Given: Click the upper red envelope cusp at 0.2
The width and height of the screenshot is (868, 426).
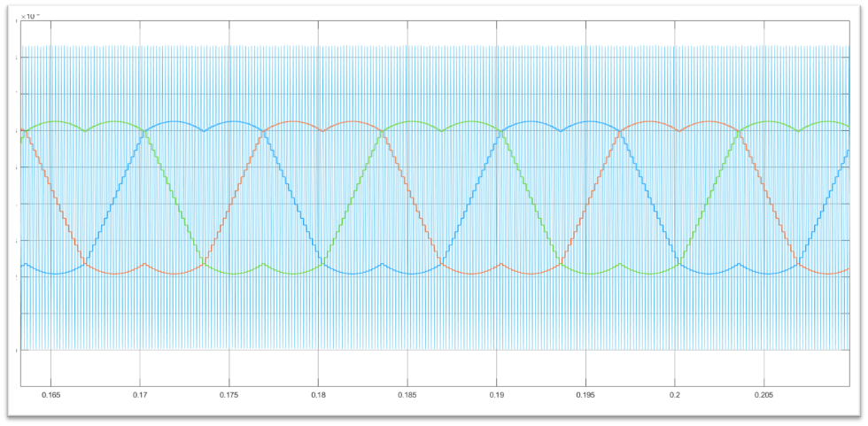Looking at the screenshot, I should 679,132.
